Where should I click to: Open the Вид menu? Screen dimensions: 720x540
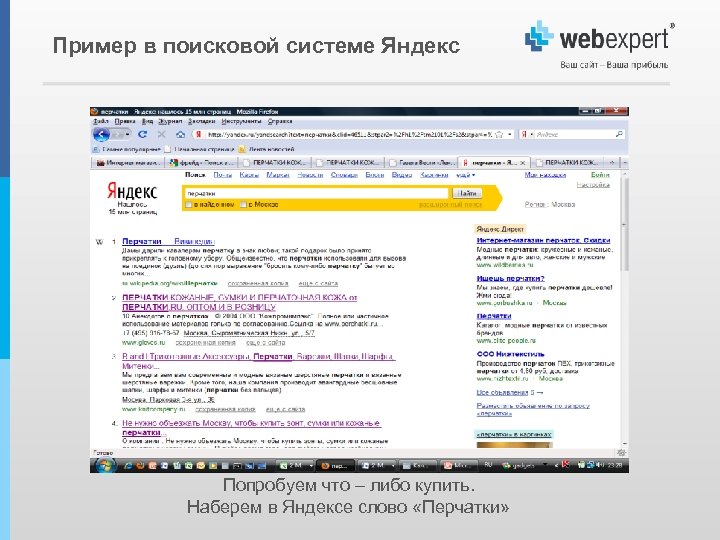147,121
